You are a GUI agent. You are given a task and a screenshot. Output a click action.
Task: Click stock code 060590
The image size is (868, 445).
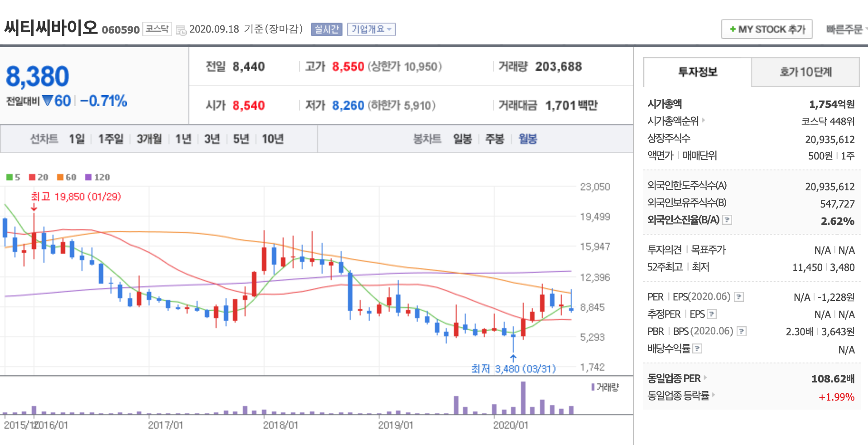tap(121, 30)
